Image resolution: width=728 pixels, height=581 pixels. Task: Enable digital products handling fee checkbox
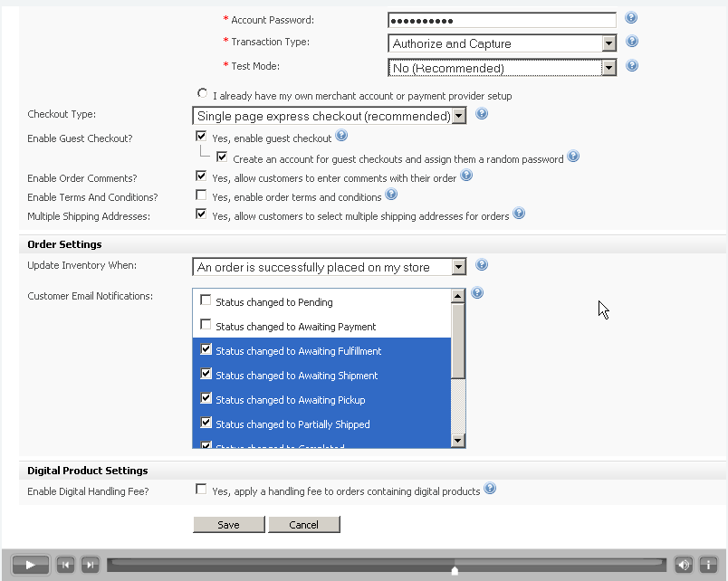click(x=201, y=489)
